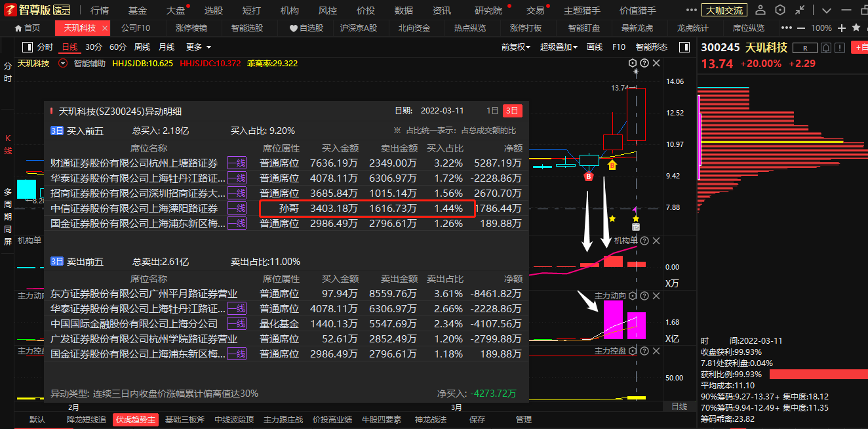Switch to 北向资金 tab
The width and height of the screenshot is (868, 429).
pos(414,28)
